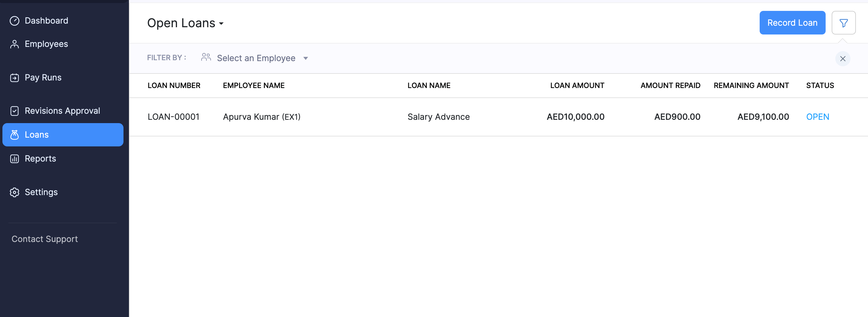The height and width of the screenshot is (317, 868).
Task: Select the Salary Advance loan name
Action: pos(438,116)
